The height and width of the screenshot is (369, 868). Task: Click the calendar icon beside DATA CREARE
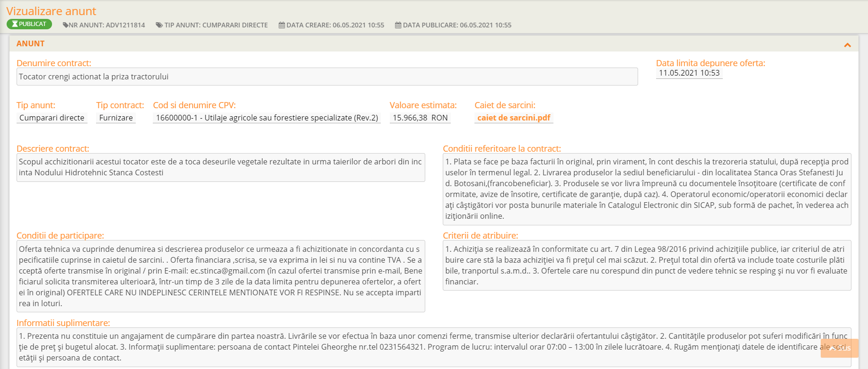coord(282,25)
